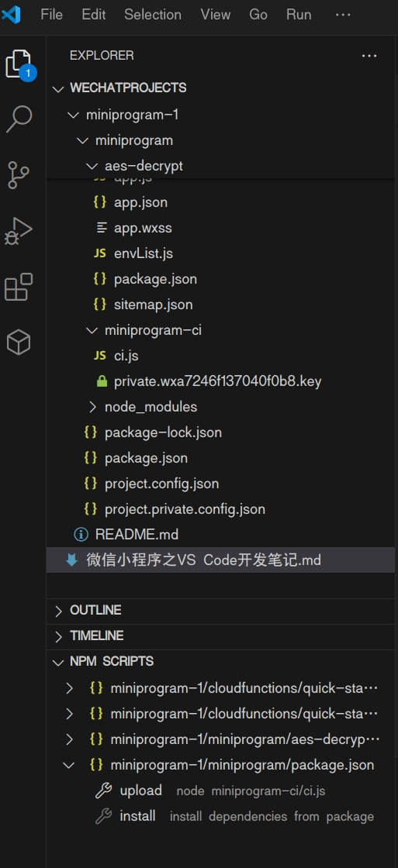Open the Edit menu

pos(94,15)
